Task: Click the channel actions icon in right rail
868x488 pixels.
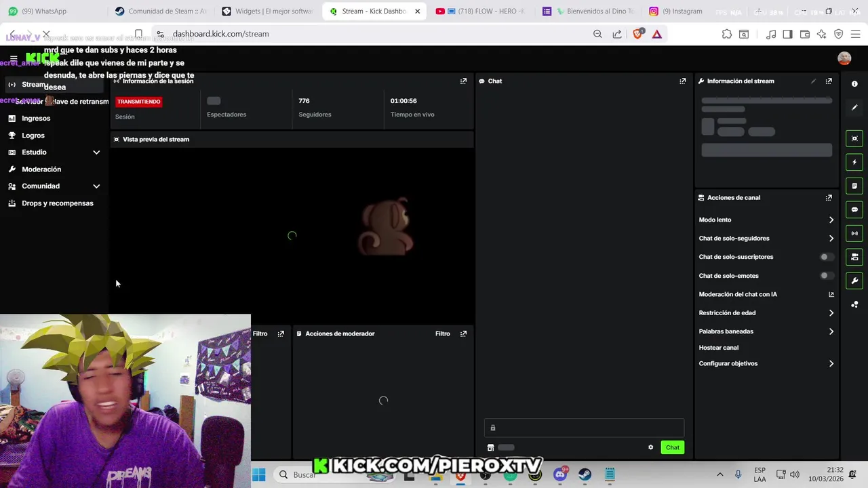Action: pyautogui.click(x=854, y=257)
